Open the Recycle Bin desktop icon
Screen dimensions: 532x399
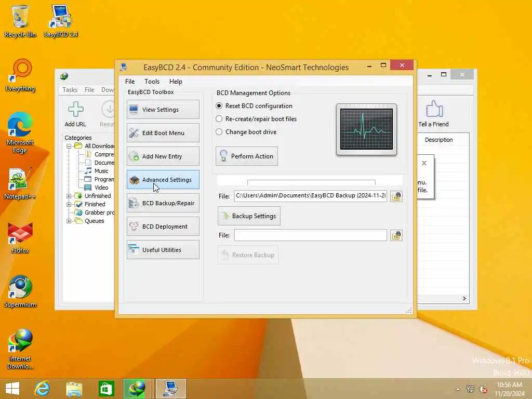(20, 21)
